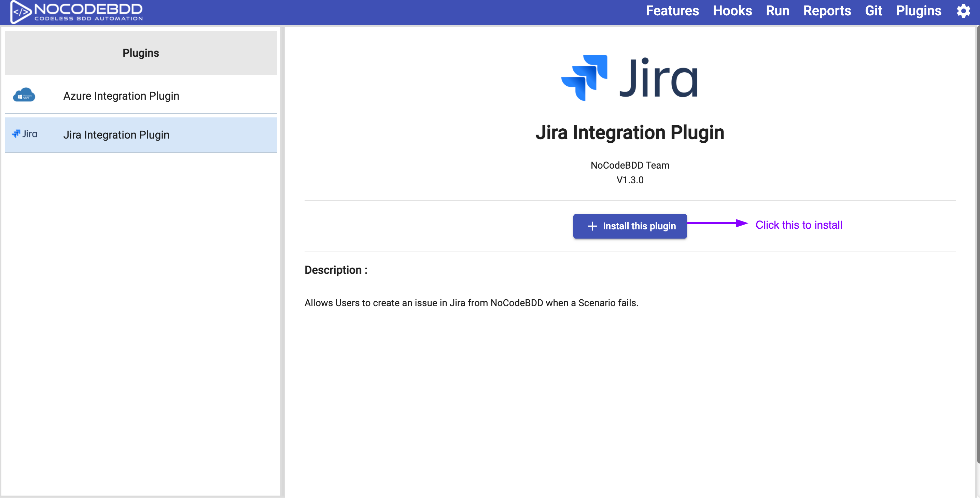Open settings via the gear icon

tap(963, 11)
